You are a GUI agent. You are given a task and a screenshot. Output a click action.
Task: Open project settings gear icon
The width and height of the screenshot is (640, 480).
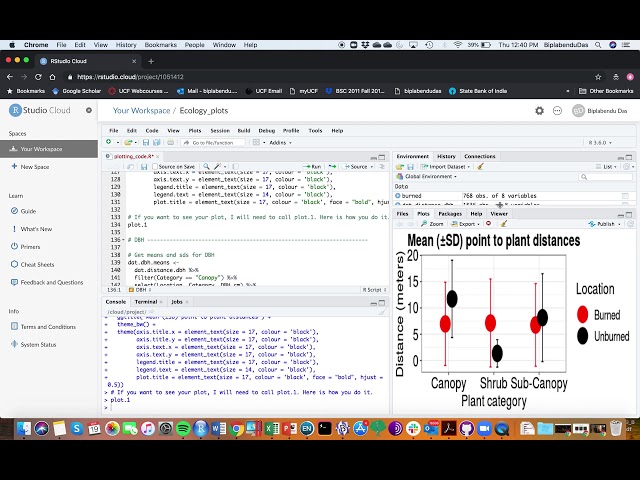tap(540, 111)
